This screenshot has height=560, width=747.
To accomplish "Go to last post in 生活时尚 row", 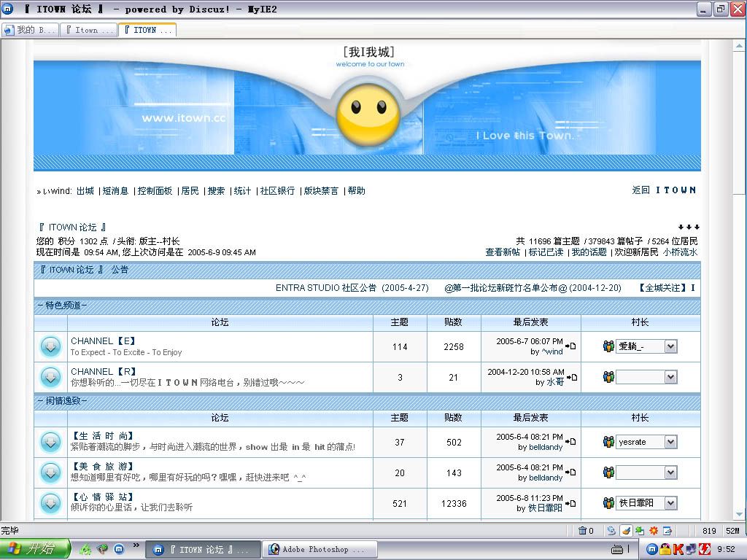I will (570, 441).
